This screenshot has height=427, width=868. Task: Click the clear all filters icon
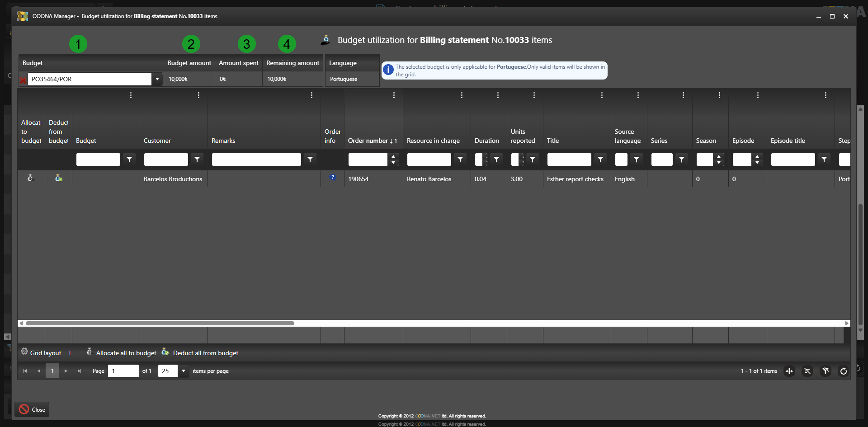click(x=826, y=371)
